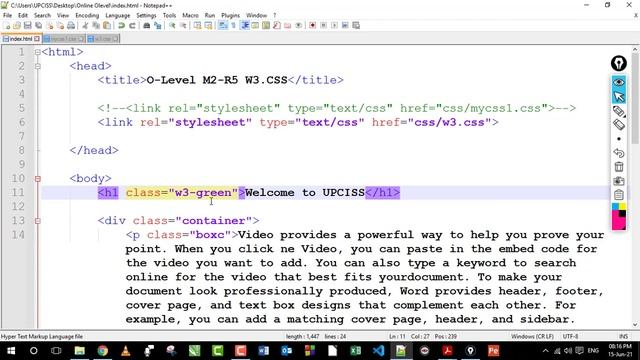Image resolution: width=640 pixels, height=360 pixels.
Task: Click the 'Welcome to UPCISS' heading text
Action: tap(304, 193)
